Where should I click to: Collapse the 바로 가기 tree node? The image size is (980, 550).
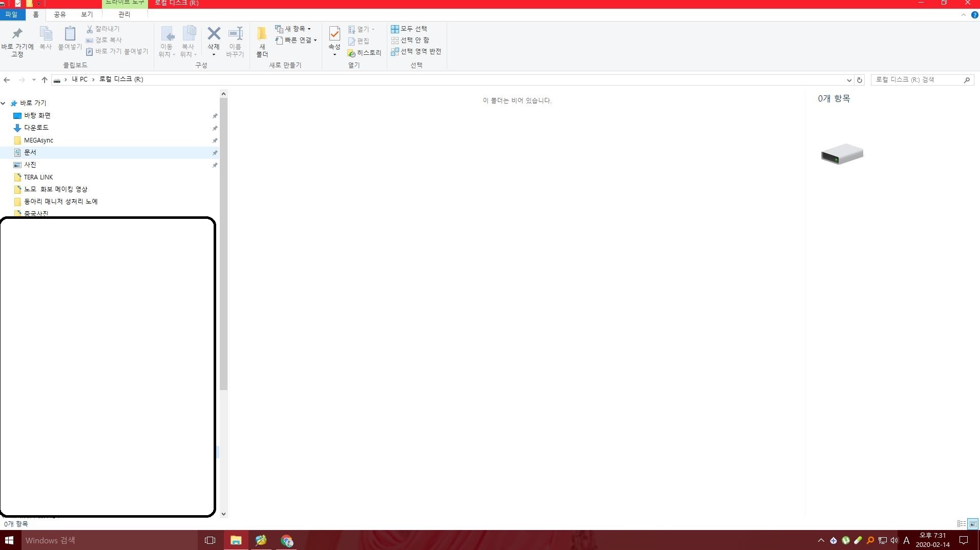click(x=4, y=103)
